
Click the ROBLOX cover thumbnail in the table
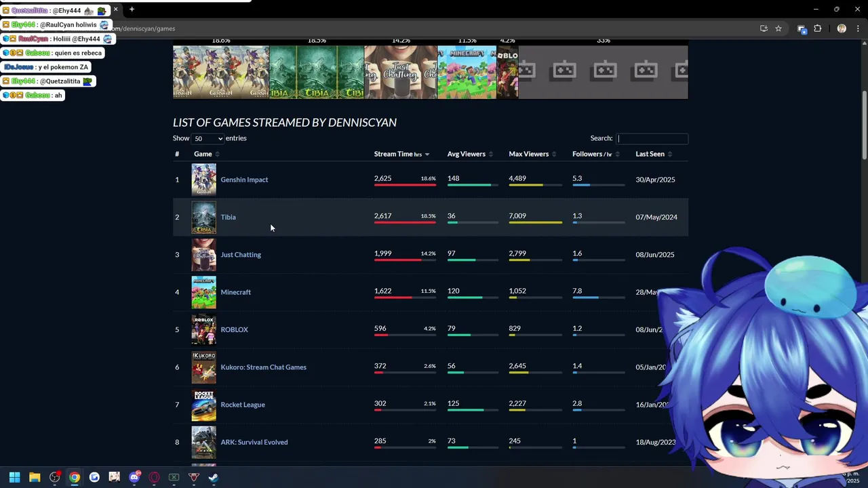[203, 329]
